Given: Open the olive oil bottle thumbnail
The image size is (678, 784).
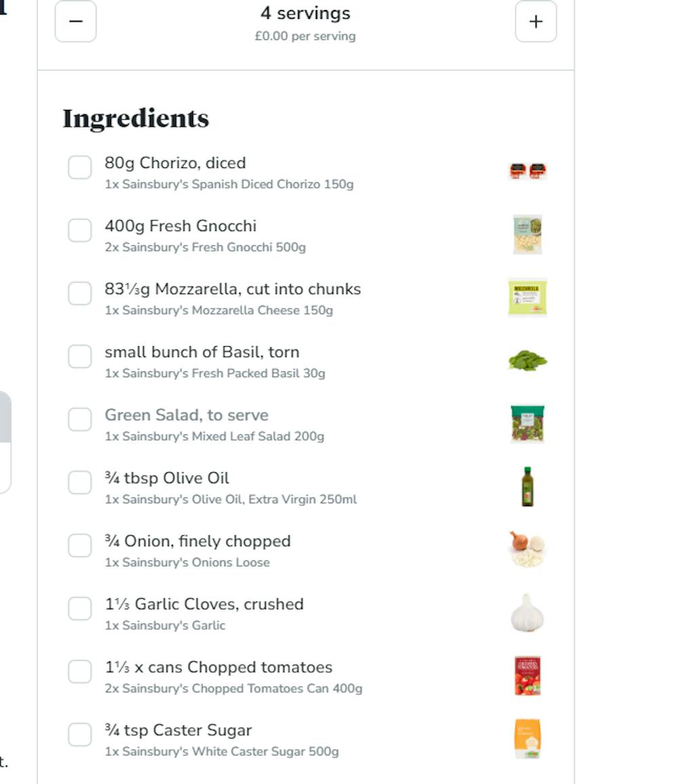Looking at the screenshot, I should [x=527, y=487].
